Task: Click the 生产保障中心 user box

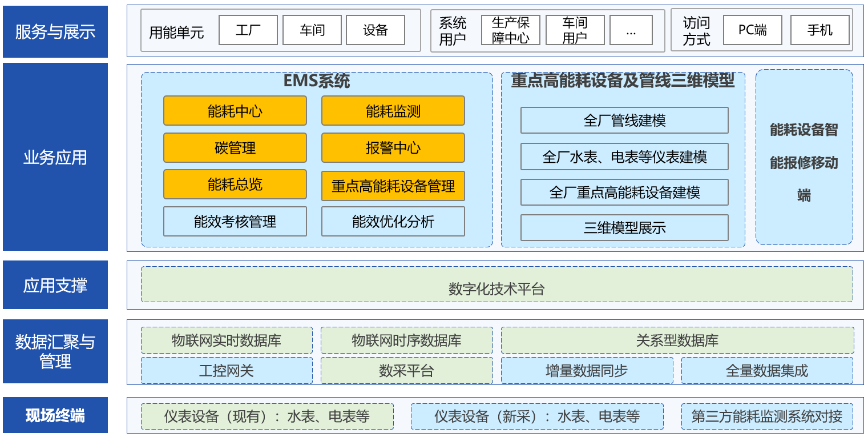Action: 510,30
